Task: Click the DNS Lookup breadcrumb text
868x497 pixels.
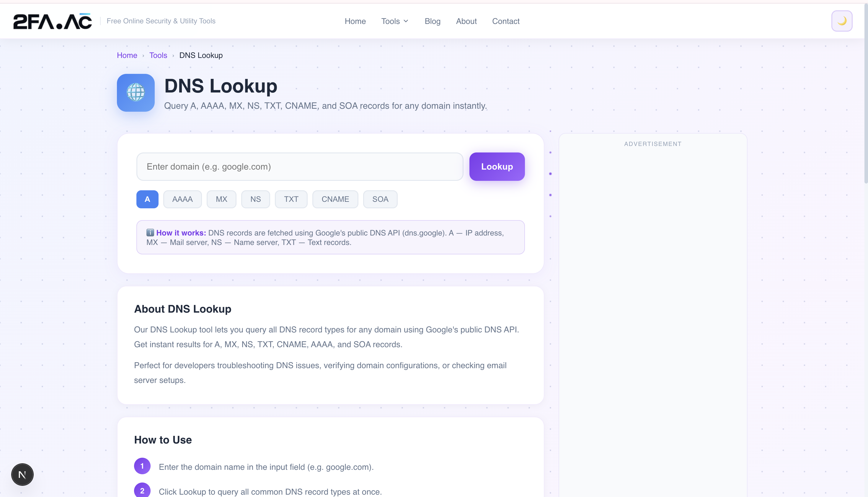Action: coord(201,55)
